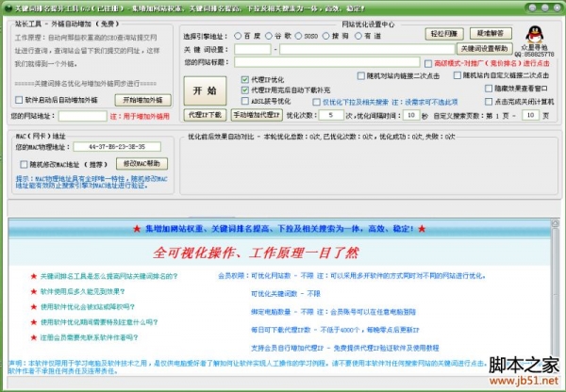This screenshot has width=566, height=392.
Task: Focus the short keyword input field
Action: [x=252, y=49]
